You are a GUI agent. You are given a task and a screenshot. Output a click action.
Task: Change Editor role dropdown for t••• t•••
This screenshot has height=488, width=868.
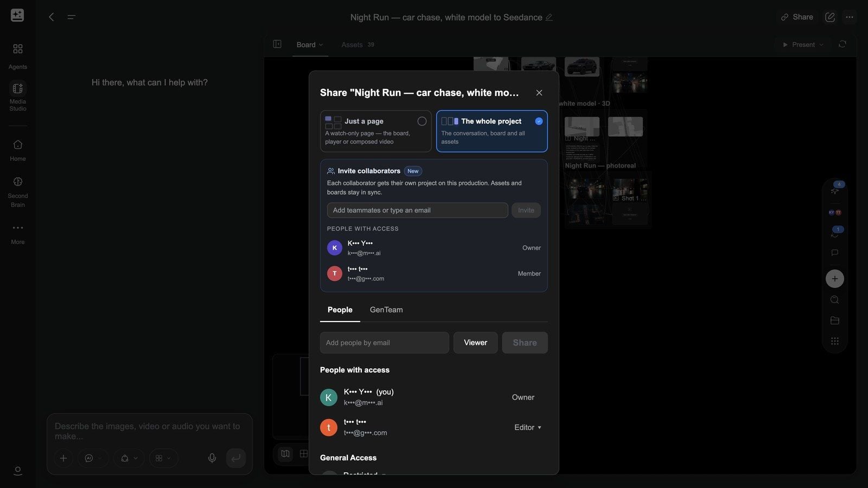point(527,427)
